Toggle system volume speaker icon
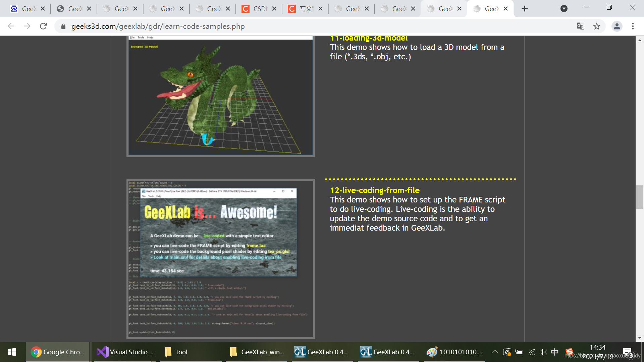The height and width of the screenshot is (362, 644). click(x=543, y=352)
